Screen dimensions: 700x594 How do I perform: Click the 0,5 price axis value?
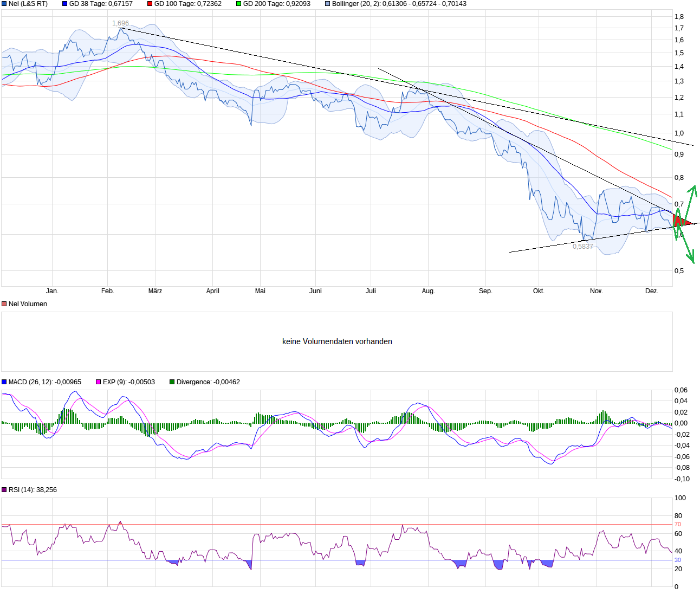pyautogui.click(x=679, y=271)
